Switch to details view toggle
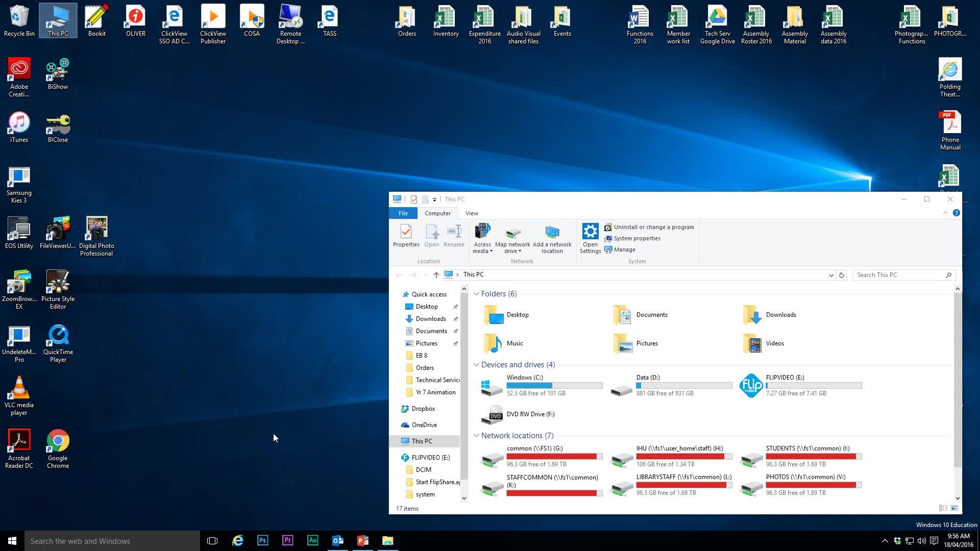The image size is (980, 551). 943,508
